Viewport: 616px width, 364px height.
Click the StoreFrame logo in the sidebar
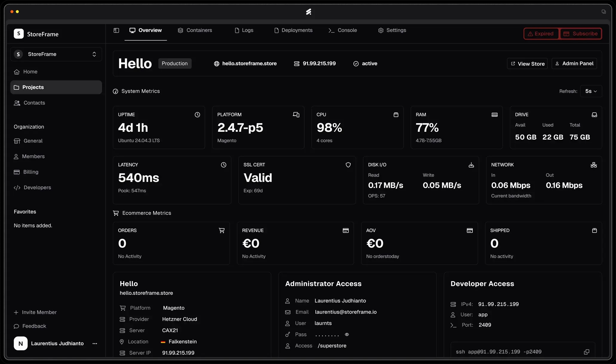coord(19,34)
